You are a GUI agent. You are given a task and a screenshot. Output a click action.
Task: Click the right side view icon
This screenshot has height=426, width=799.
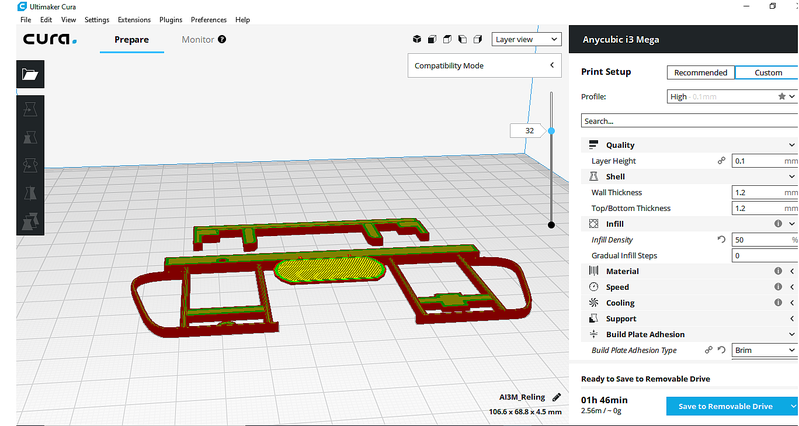pos(477,39)
